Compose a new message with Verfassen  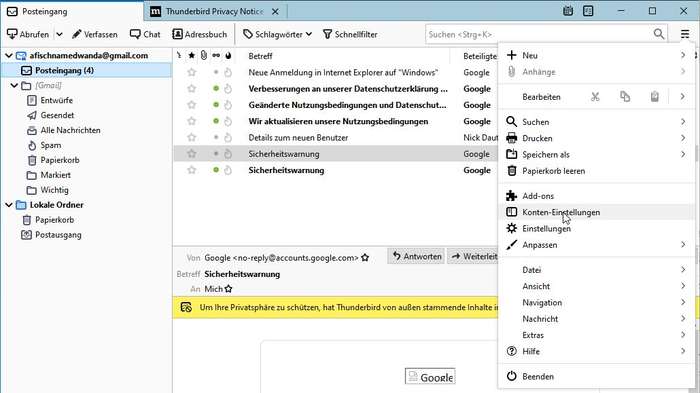(95, 34)
